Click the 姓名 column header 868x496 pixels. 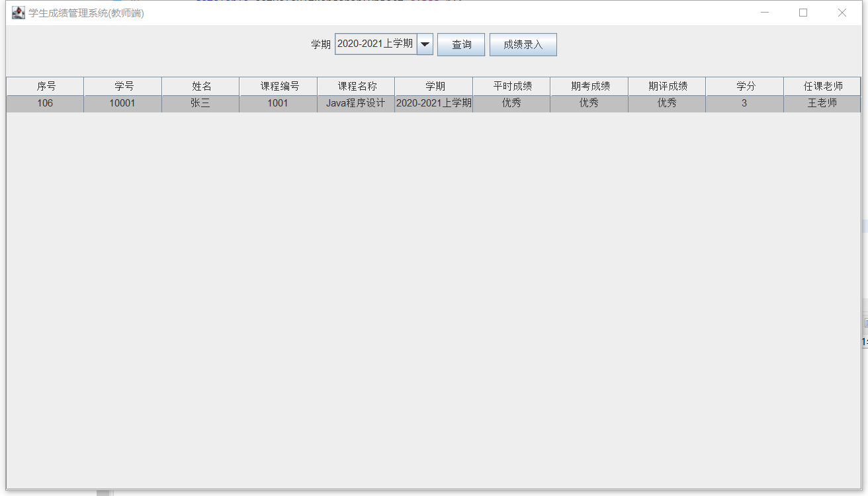pyautogui.click(x=200, y=86)
